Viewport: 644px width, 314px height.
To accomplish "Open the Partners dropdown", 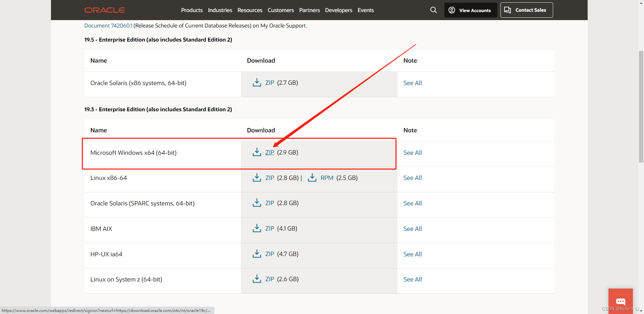I will point(309,10).
